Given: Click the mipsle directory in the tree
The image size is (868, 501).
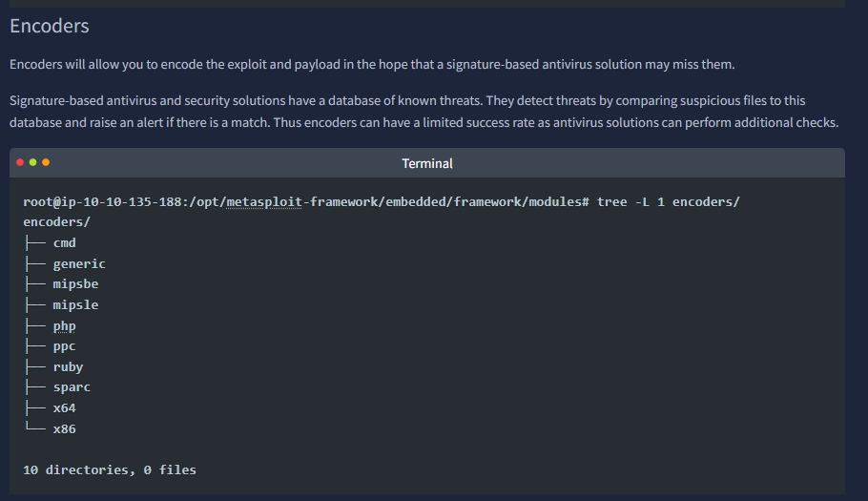Looking at the screenshot, I should pyautogui.click(x=75, y=305).
